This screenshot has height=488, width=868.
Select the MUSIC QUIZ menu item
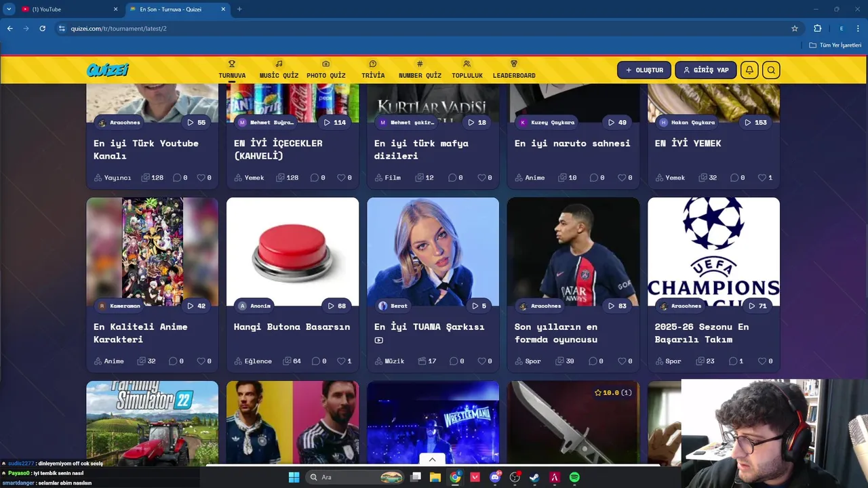279,70
